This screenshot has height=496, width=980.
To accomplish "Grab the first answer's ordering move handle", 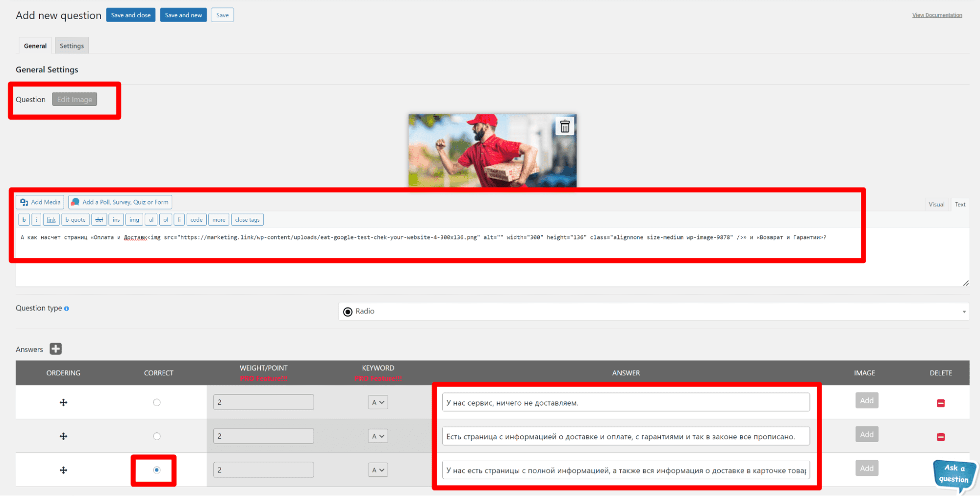I will [63, 402].
